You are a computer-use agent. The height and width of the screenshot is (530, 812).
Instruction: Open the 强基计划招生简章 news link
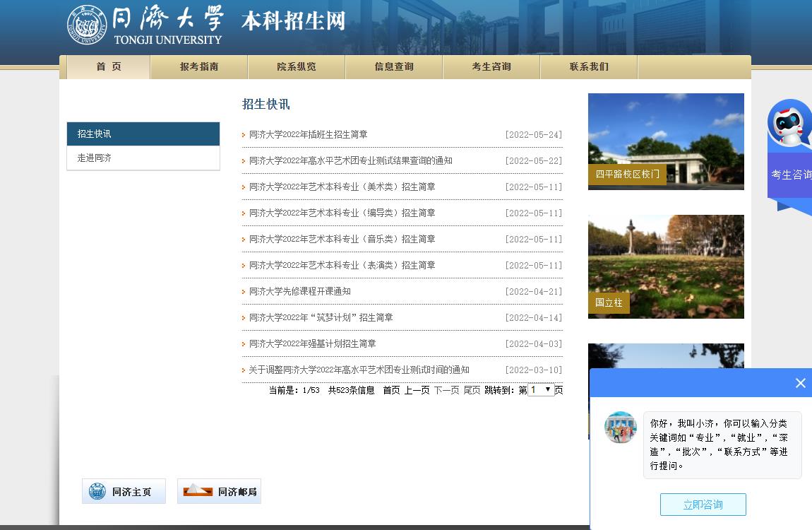312,344
